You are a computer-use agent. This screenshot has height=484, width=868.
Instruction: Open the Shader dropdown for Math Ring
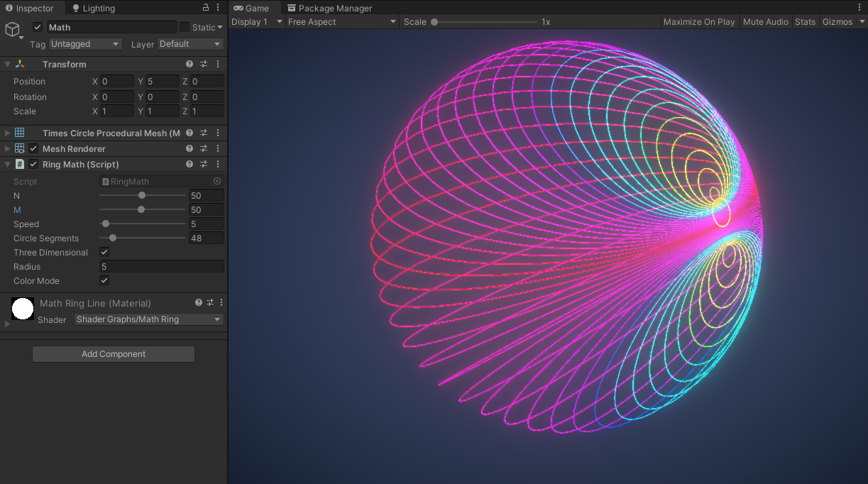[149, 319]
